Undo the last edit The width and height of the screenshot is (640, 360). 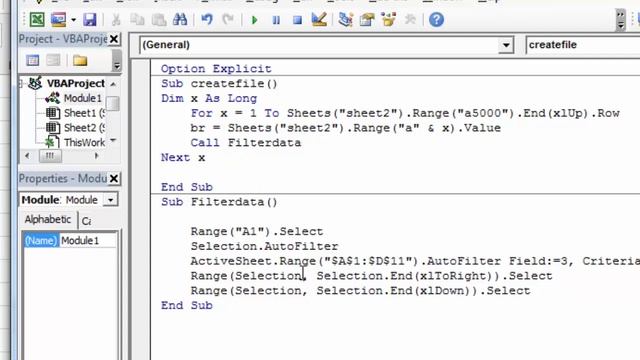click(x=207, y=20)
